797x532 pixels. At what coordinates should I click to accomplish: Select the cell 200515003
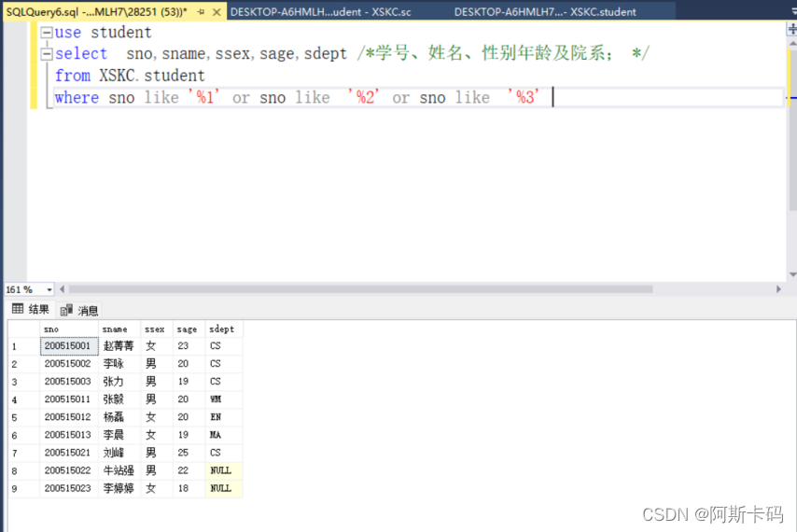69,382
